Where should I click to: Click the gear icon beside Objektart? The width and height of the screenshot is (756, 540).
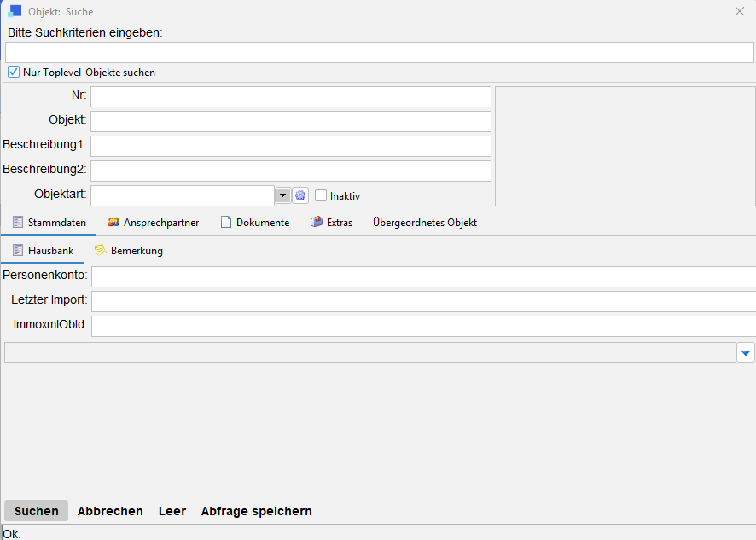click(x=299, y=195)
